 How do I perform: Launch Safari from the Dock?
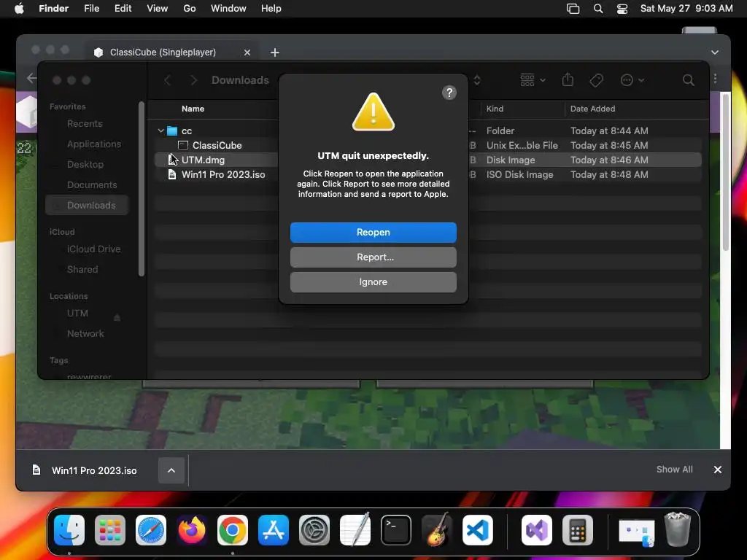click(x=151, y=530)
